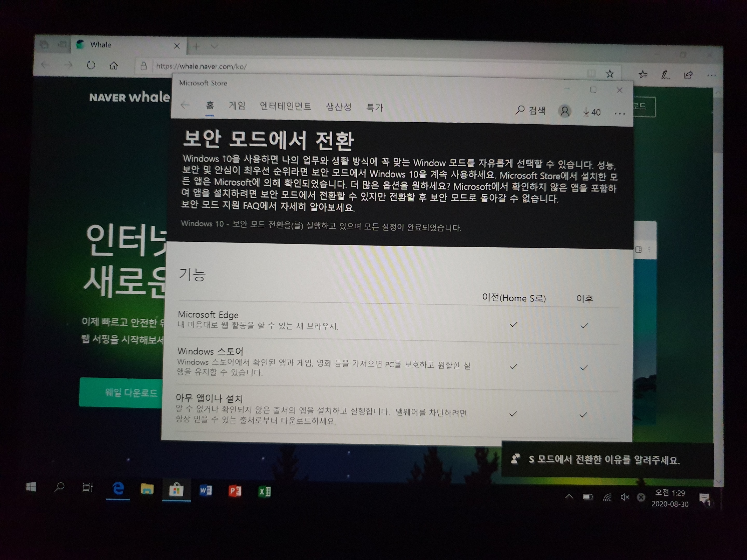Open the 생산성 tab
The height and width of the screenshot is (560, 747).
(x=339, y=107)
